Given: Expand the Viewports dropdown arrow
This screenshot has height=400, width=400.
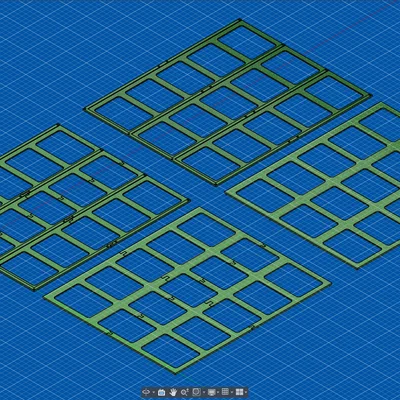Looking at the screenshot, I should (x=246, y=392).
